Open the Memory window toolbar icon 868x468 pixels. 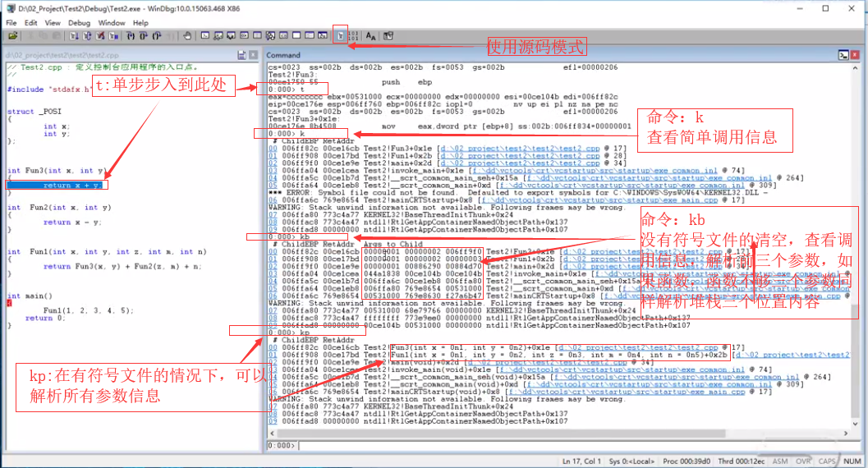pos(257,35)
